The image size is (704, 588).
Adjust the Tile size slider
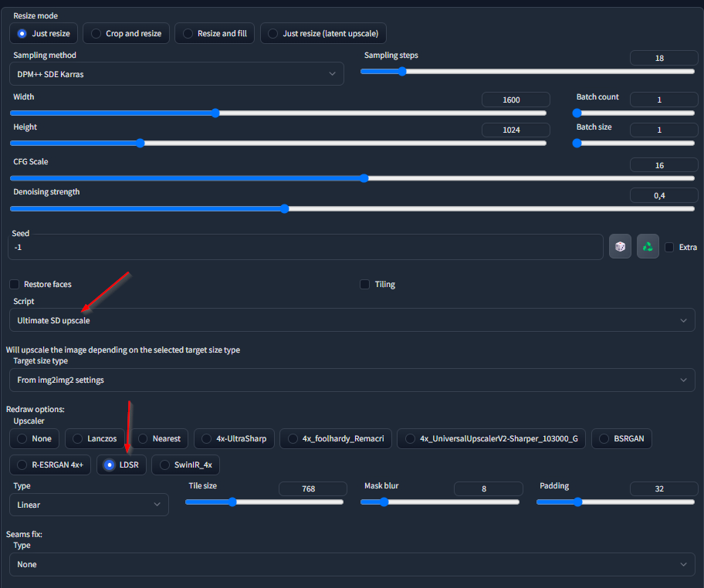pos(265,502)
